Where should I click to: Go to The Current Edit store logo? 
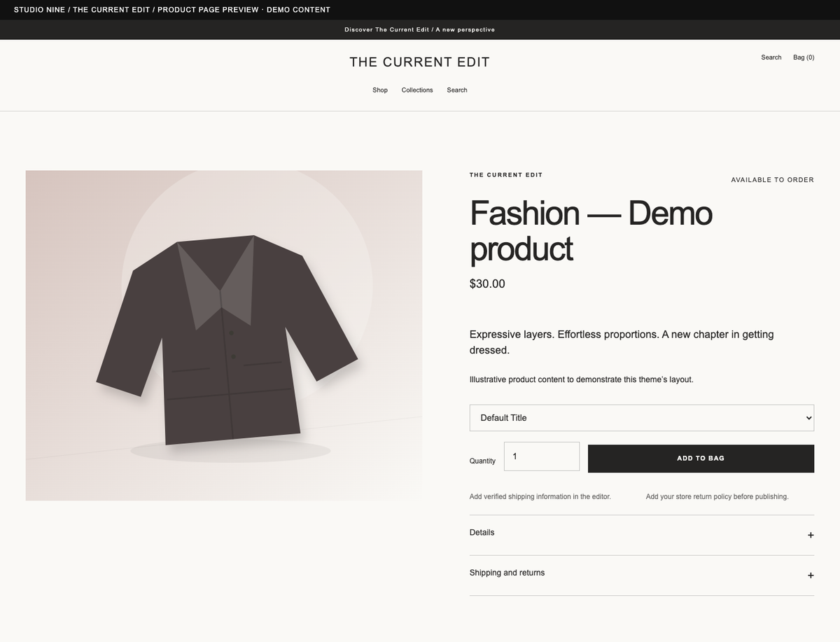420,62
